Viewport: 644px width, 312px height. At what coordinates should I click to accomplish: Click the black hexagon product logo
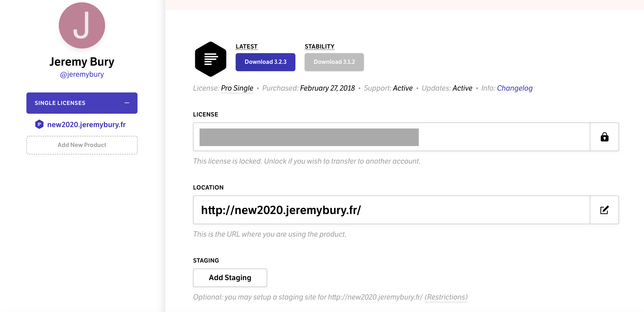210,59
